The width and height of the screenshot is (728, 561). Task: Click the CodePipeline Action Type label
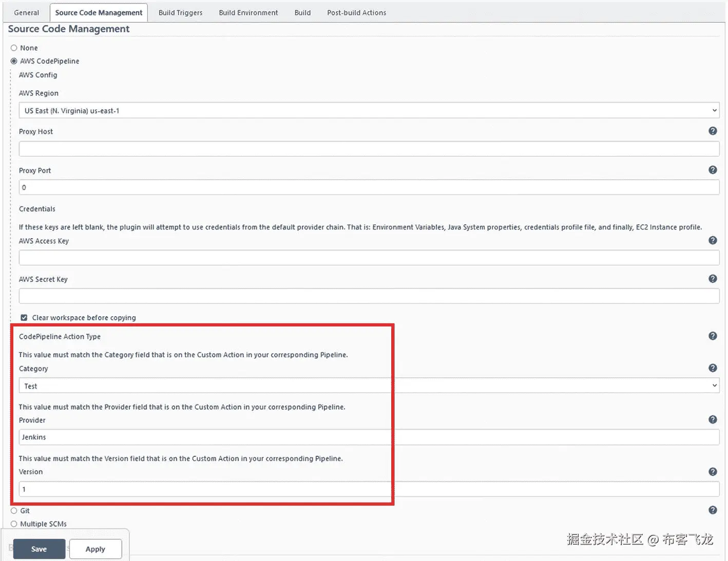60,337
